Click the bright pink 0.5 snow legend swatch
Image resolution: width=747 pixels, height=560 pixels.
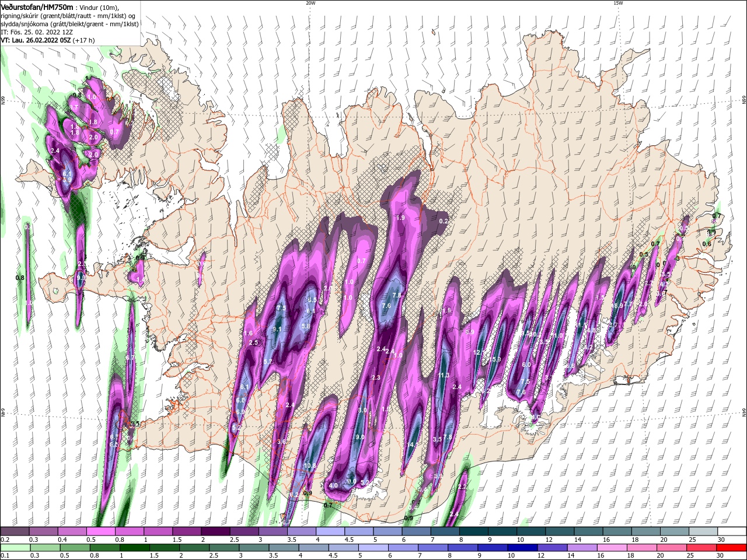[x=100, y=531]
